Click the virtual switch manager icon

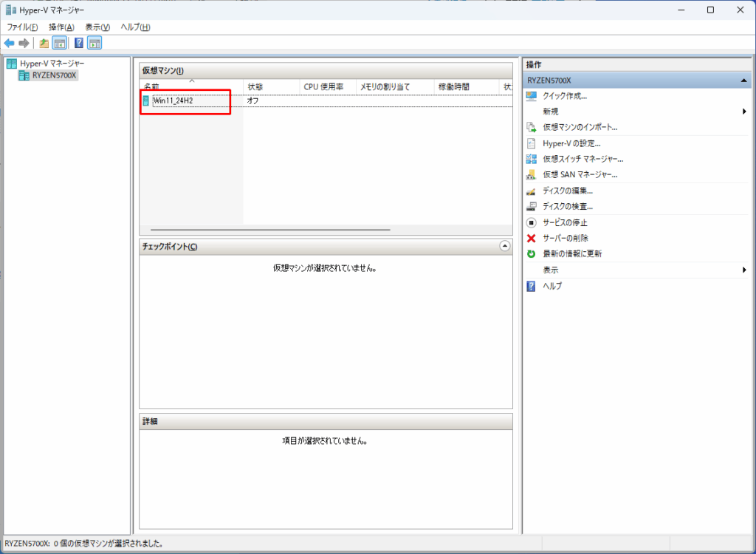pyautogui.click(x=532, y=159)
